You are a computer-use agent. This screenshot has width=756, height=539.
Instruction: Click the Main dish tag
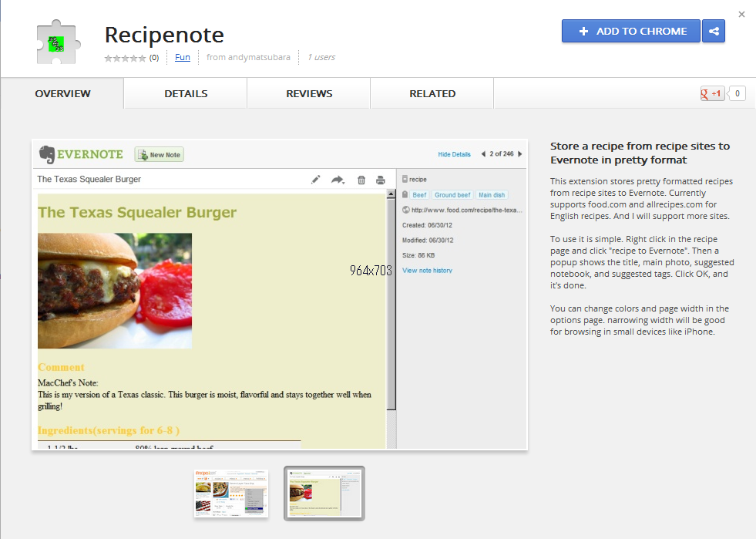(x=492, y=195)
